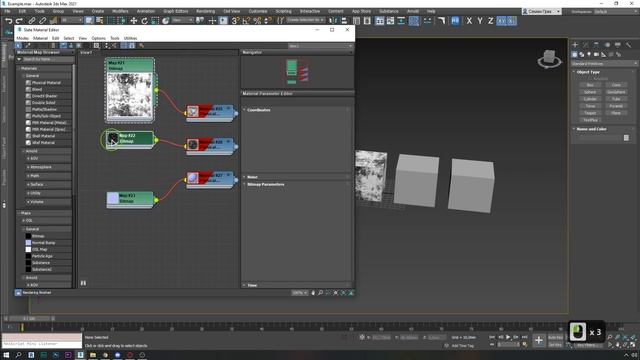Restrict transform to Y axis
The image size is (640, 360).
(x=480, y=21)
